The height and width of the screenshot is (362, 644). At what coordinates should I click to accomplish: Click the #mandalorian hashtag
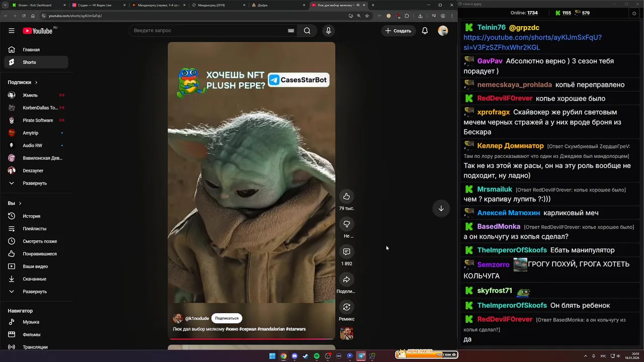pos(271,329)
